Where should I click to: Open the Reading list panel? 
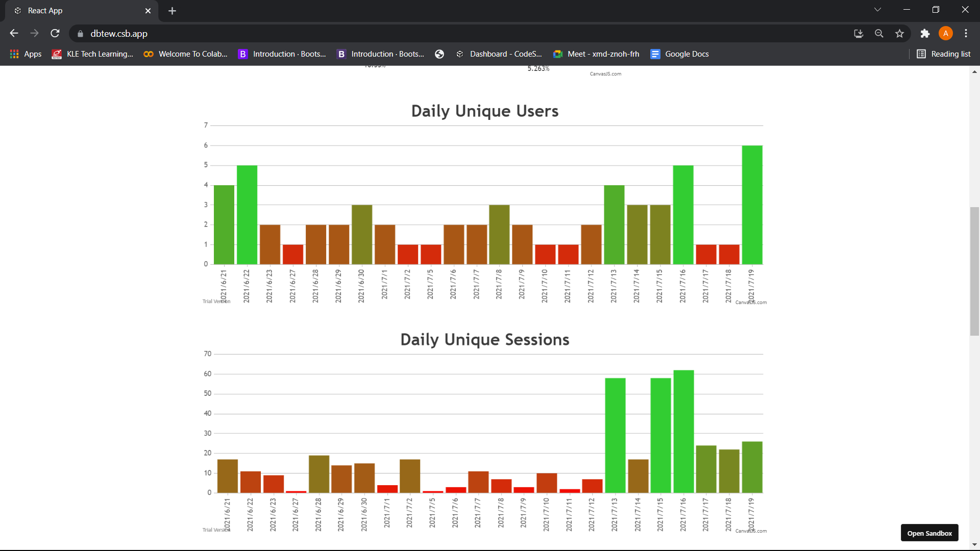tap(944, 54)
